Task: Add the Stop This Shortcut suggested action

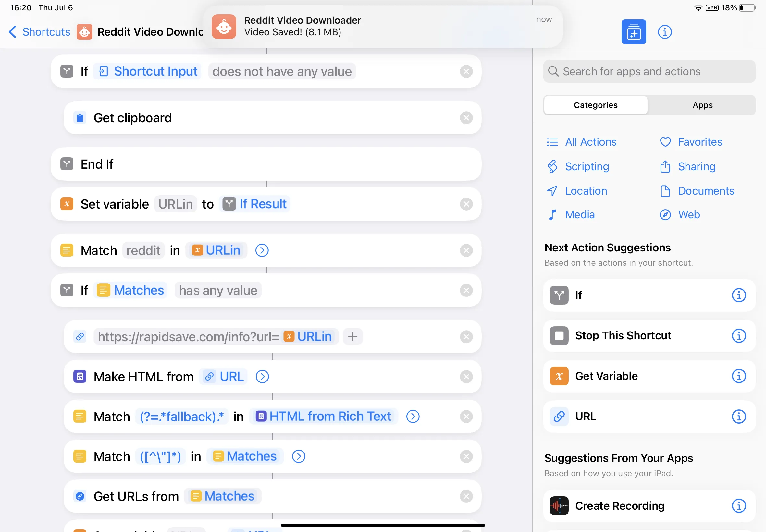Action: [x=649, y=336]
